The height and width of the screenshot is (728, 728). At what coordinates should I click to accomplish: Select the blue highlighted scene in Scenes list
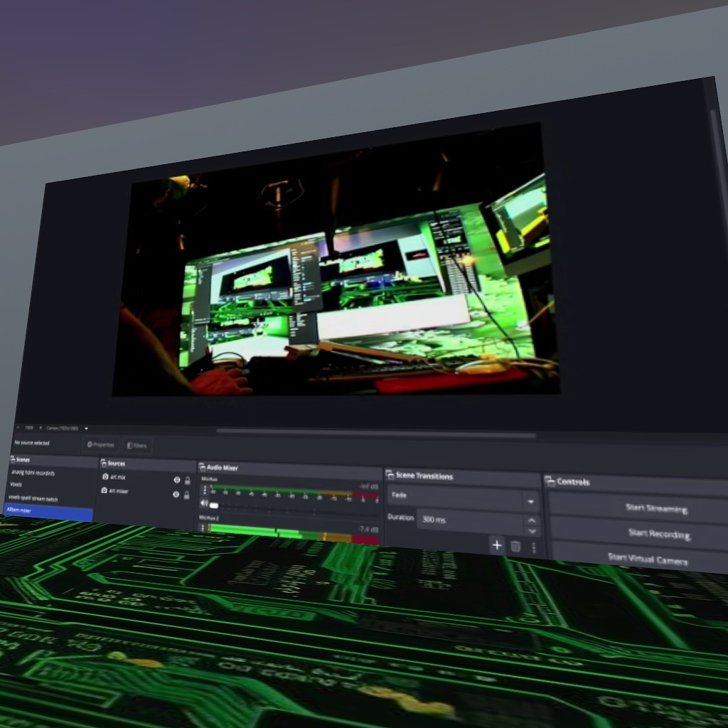(48, 511)
